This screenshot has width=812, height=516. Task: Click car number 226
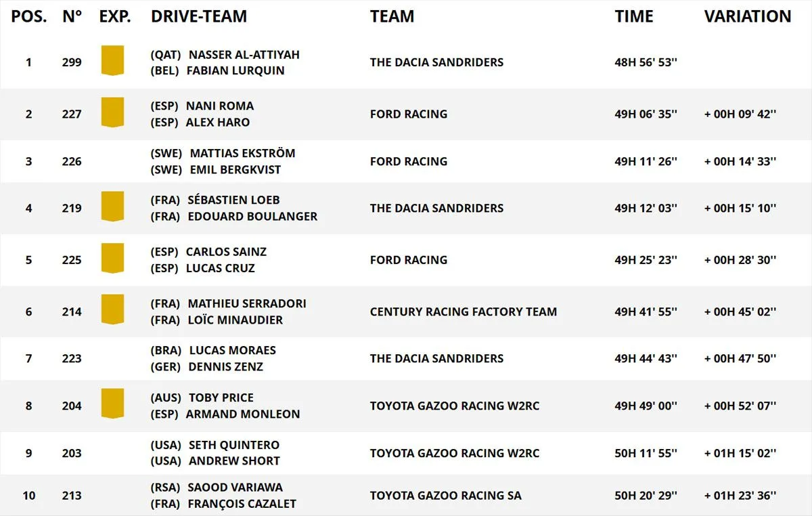click(72, 162)
